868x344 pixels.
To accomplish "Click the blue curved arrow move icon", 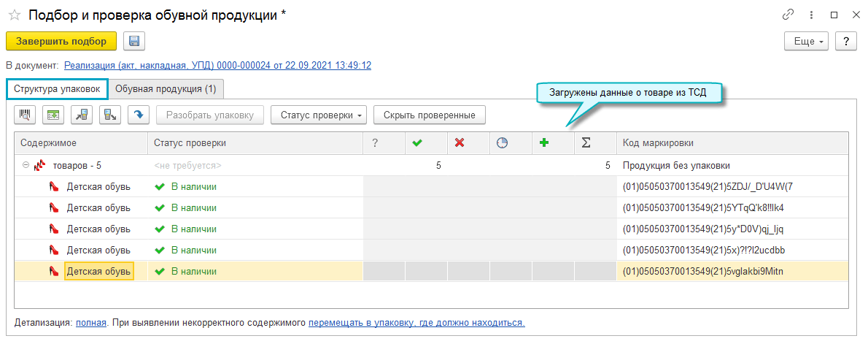I will point(138,115).
